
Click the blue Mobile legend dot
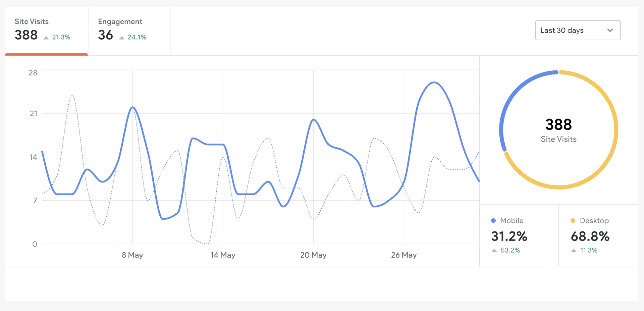(493, 220)
